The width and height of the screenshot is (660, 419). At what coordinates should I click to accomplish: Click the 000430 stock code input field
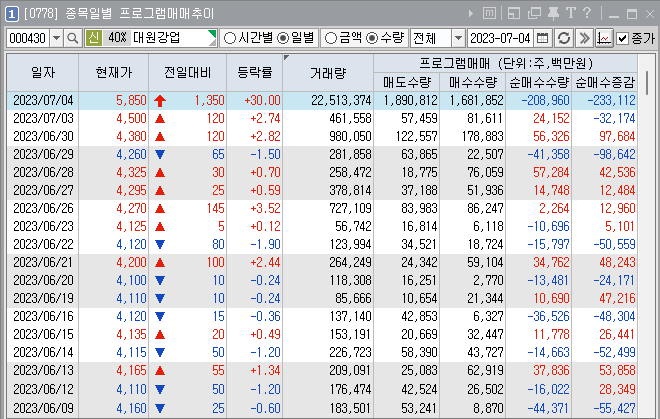coord(28,38)
